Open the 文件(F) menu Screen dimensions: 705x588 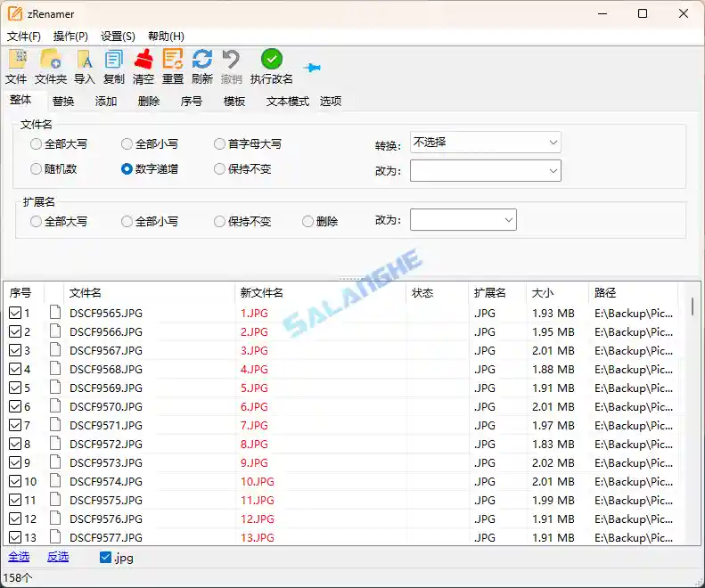24,36
